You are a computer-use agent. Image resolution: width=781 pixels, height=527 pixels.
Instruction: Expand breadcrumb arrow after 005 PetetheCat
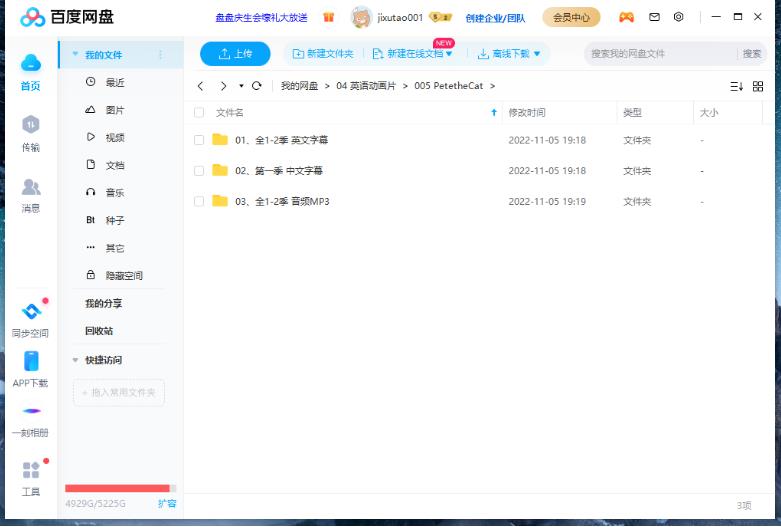(492, 86)
